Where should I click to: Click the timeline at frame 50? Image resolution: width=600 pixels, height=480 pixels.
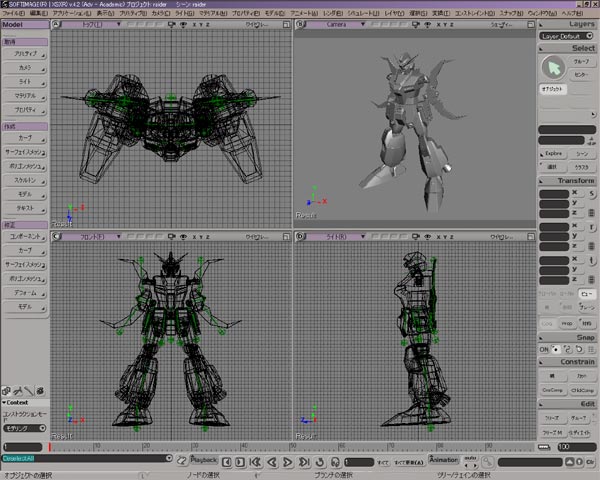pyautogui.click(x=290, y=447)
